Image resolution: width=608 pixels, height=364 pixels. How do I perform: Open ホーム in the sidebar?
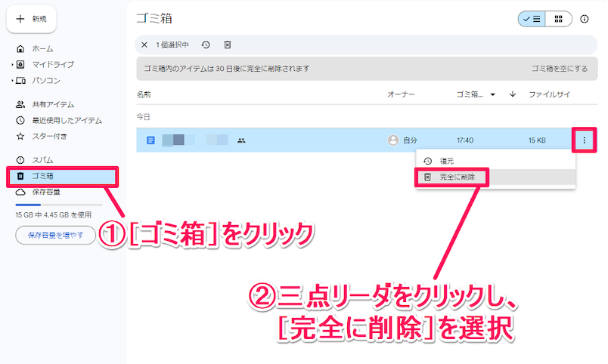pyautogui.click(x=42, y=49)
